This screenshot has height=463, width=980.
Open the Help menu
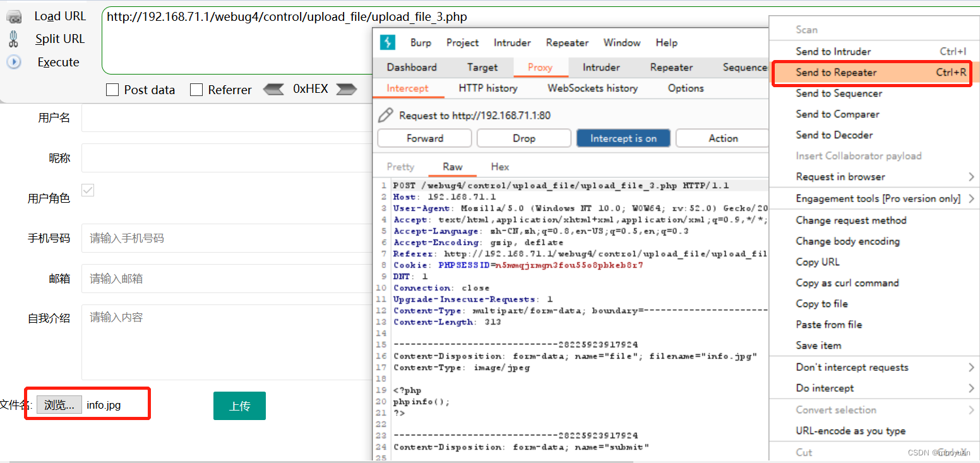click(666, 42)
